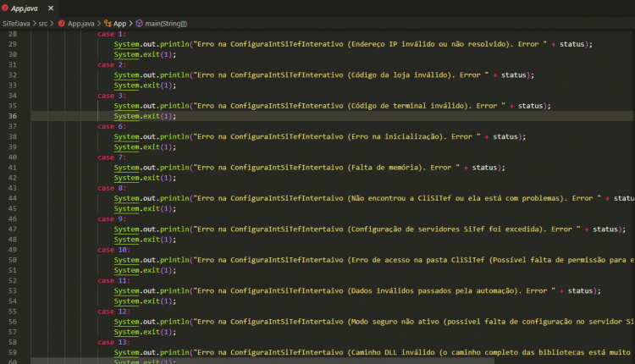Click 'case 10:' label text

[113, 250]
